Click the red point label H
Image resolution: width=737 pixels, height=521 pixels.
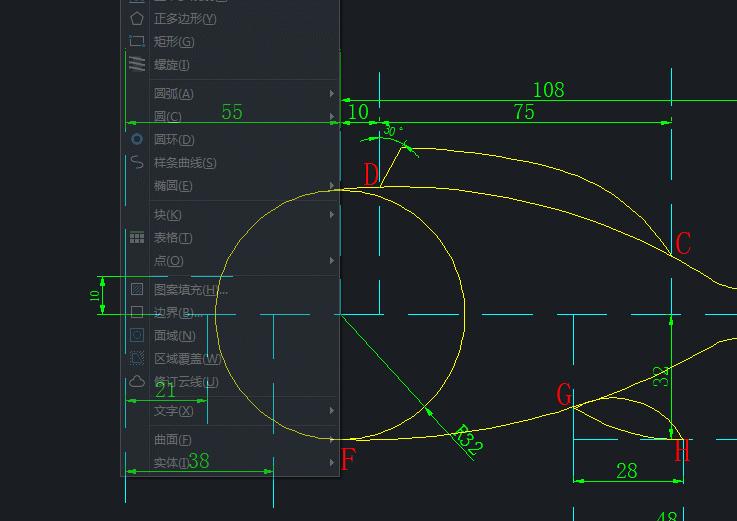(682, 450)
